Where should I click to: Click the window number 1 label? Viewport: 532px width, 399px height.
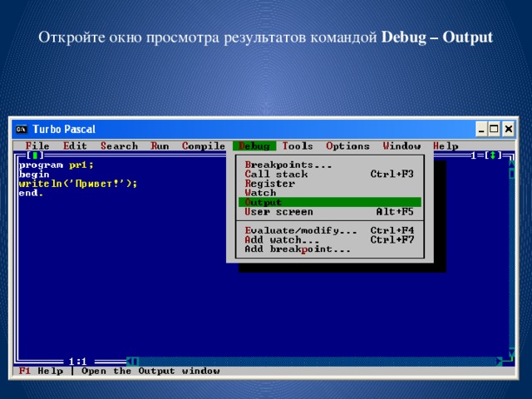click(x=474, y=155)
